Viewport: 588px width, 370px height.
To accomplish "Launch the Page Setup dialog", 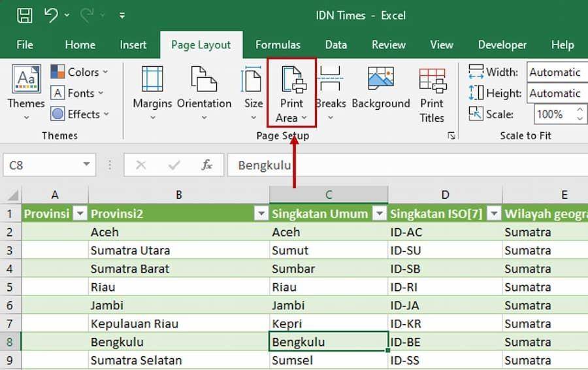I will tap(451, 135).
